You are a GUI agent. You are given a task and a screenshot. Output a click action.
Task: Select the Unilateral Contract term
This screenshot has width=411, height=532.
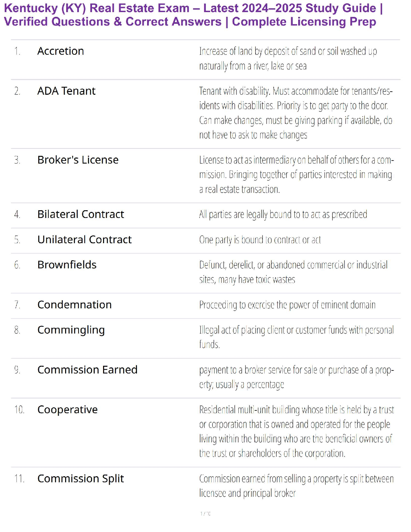[84, 239]
